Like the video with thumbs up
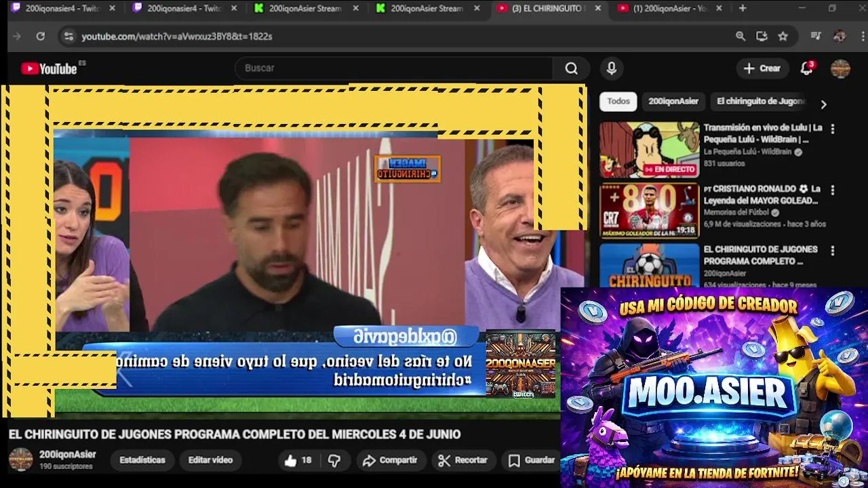 coord(297,460)
